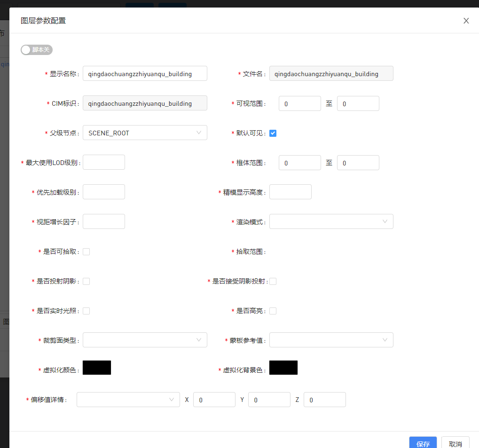Viewport: 479px width, 448px height.
Task: Toggle the 脚本关 script switch
Action: click(36, 49)
